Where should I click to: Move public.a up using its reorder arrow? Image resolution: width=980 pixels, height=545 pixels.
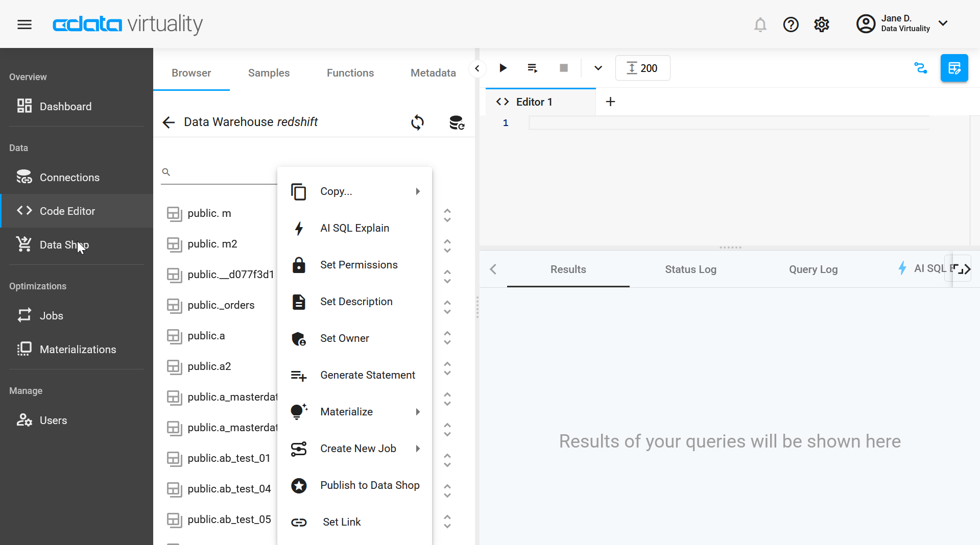(447, 333)
